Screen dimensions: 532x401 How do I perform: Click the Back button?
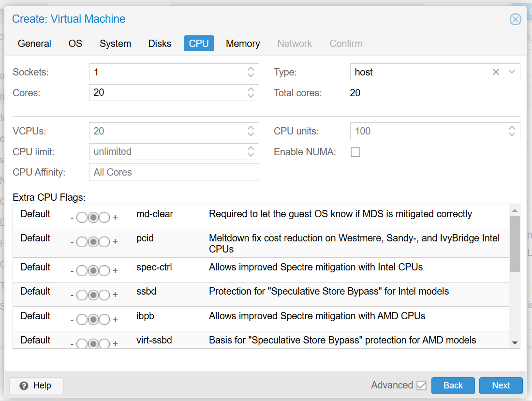pyautogui.click(x=453, y=386)
